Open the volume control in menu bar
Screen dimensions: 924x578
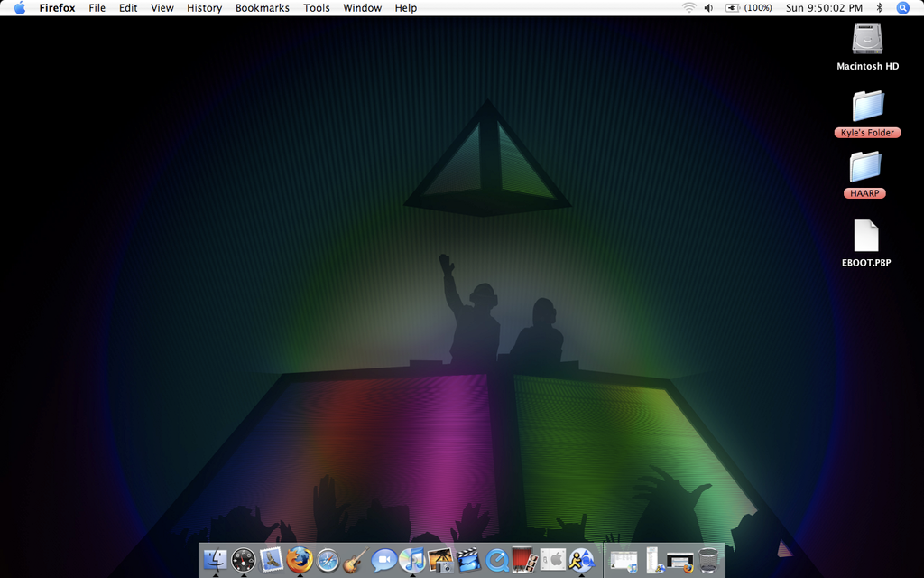pos(708,8)
